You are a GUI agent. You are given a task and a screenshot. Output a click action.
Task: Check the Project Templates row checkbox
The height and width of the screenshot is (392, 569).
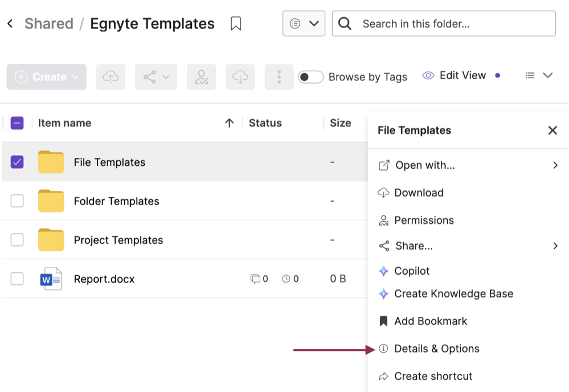17,239
